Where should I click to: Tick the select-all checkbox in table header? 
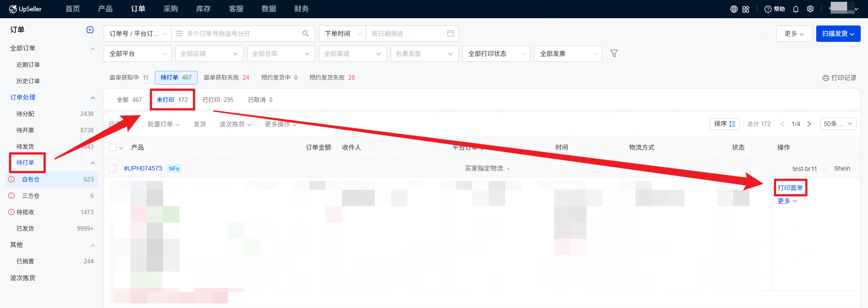click(113, 147)
